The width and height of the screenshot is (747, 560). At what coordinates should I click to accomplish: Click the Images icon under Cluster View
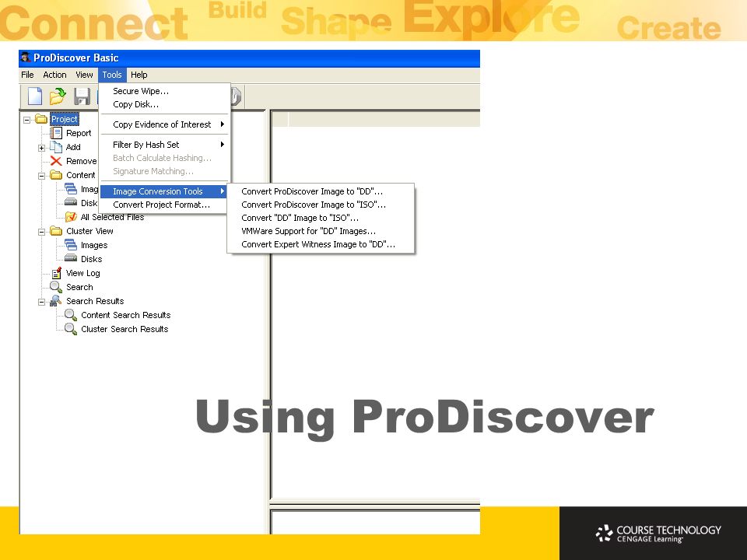pyautogui.click(x=71, y=245)
